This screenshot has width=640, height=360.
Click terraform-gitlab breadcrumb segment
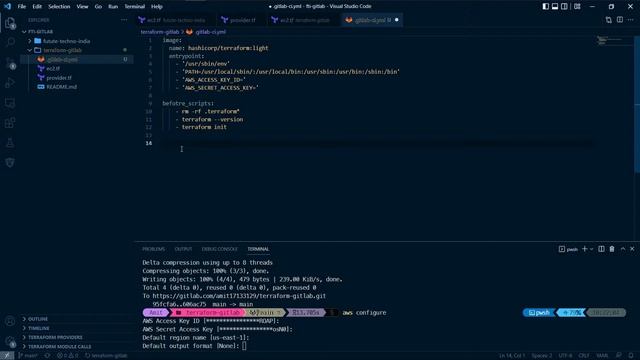[160, 32]
